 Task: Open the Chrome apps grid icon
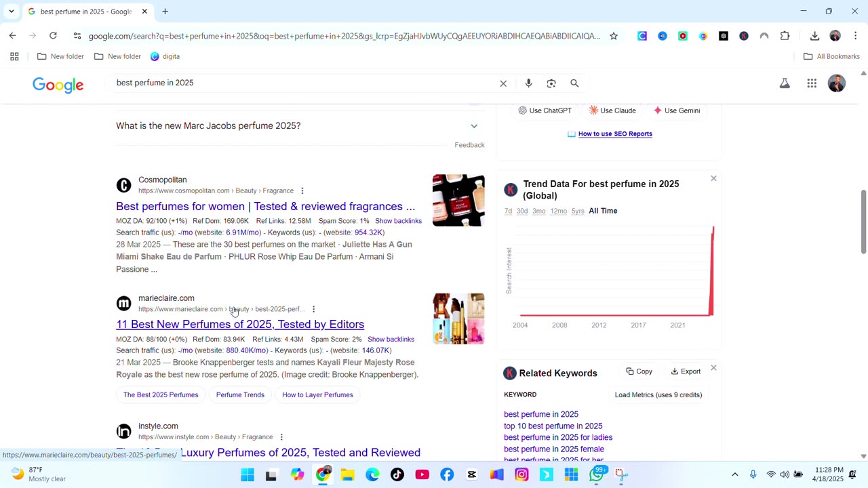(x=14, y=56)
